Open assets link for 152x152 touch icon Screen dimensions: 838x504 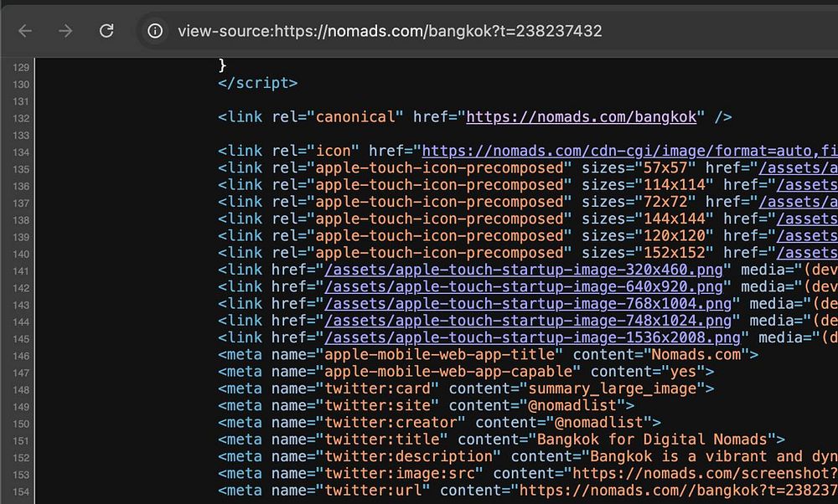pyautogui.click(x=807, y=253)
